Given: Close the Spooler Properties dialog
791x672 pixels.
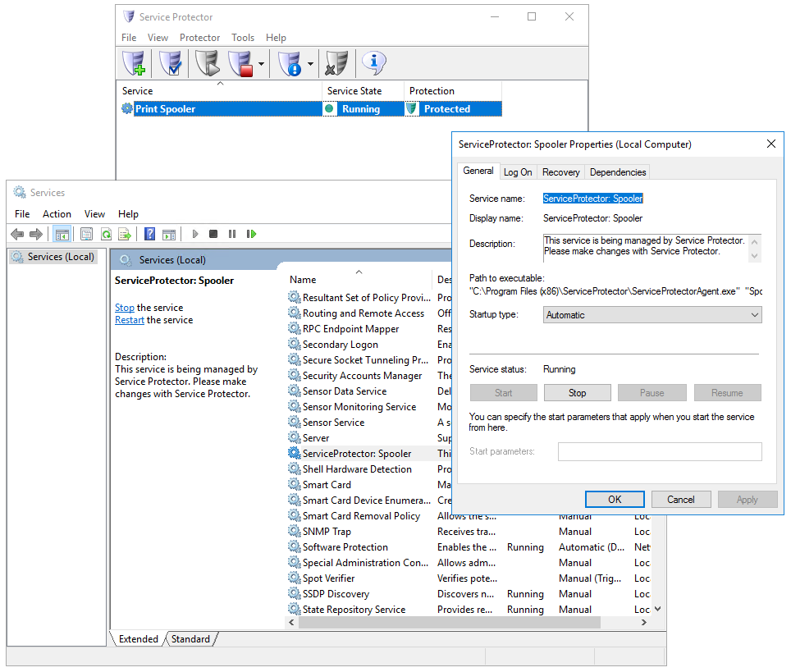Looking at the screenshot, I should (x=770, y=144).
